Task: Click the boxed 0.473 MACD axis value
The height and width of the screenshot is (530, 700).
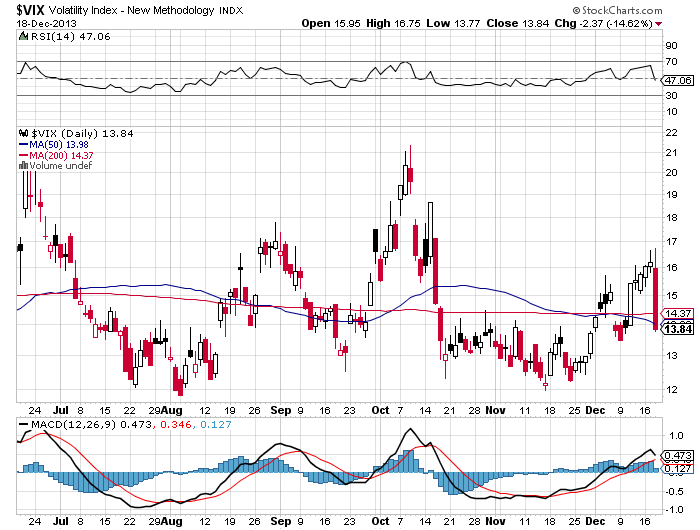Action: click(679, 456)
